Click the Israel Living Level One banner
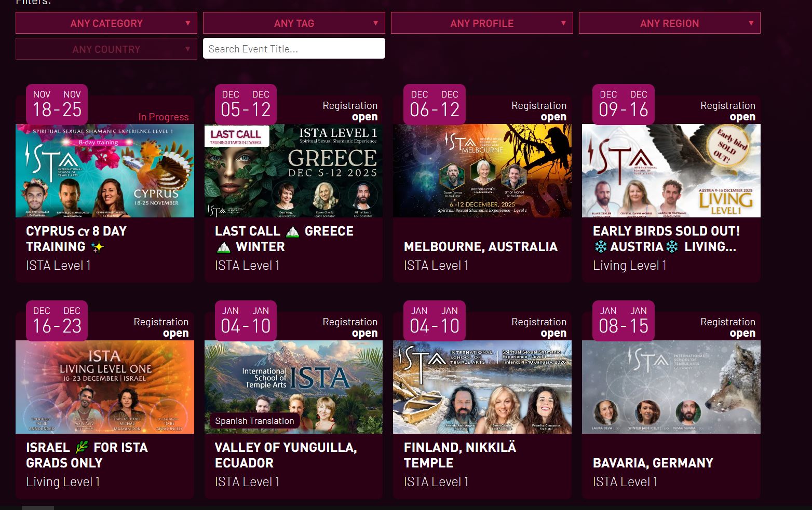 [105, 387]
